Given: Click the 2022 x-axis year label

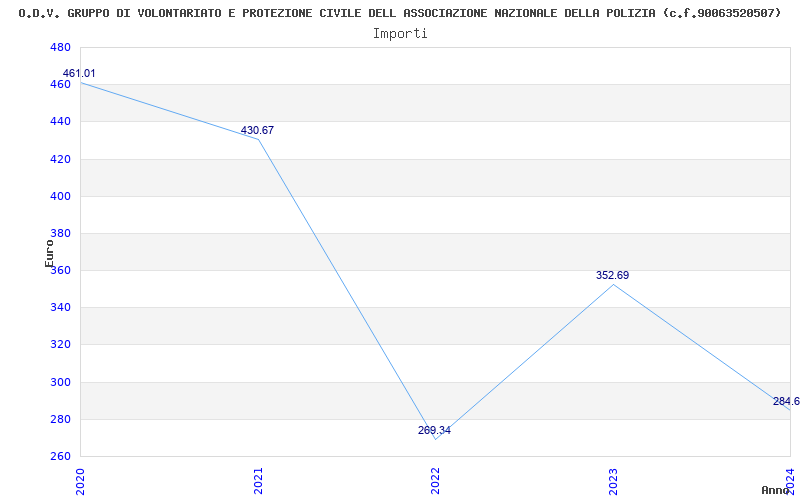Looking at the screenshot, I should pyautogui.click(x=436, y=480).
